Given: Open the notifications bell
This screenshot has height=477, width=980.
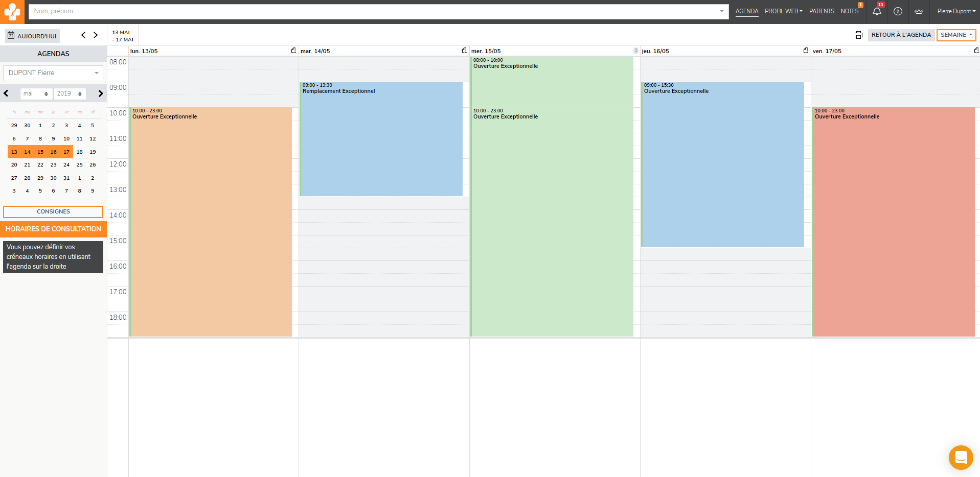Looking at the screenshot, I should [x=877, y=11].
